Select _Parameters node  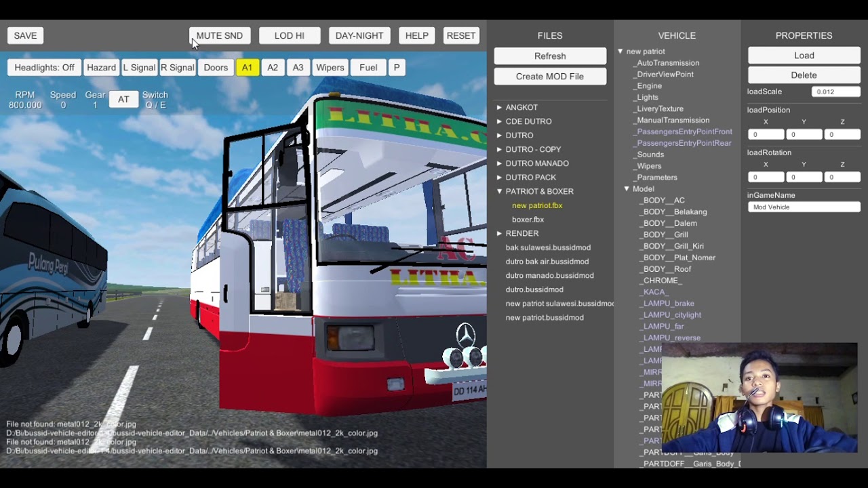655,178
